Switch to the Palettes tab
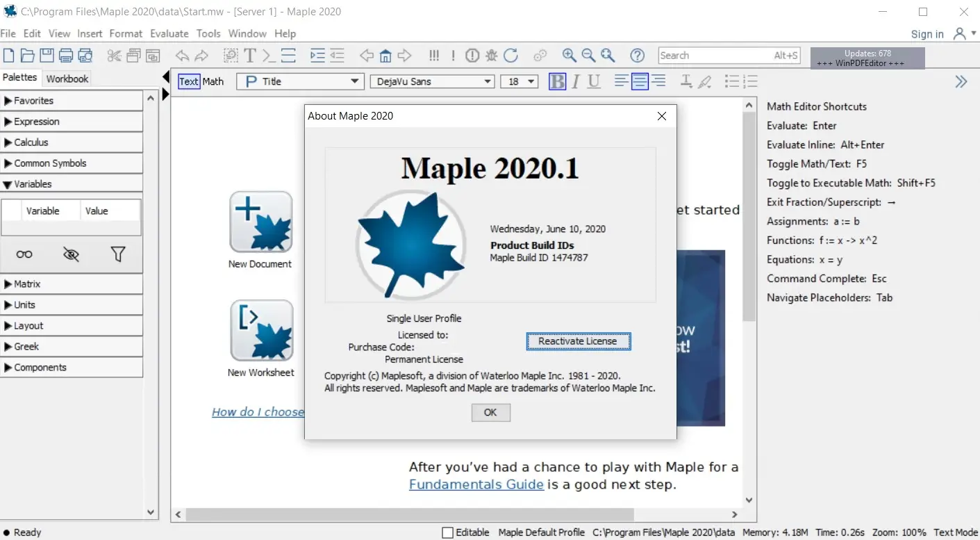 pos(20,78)
